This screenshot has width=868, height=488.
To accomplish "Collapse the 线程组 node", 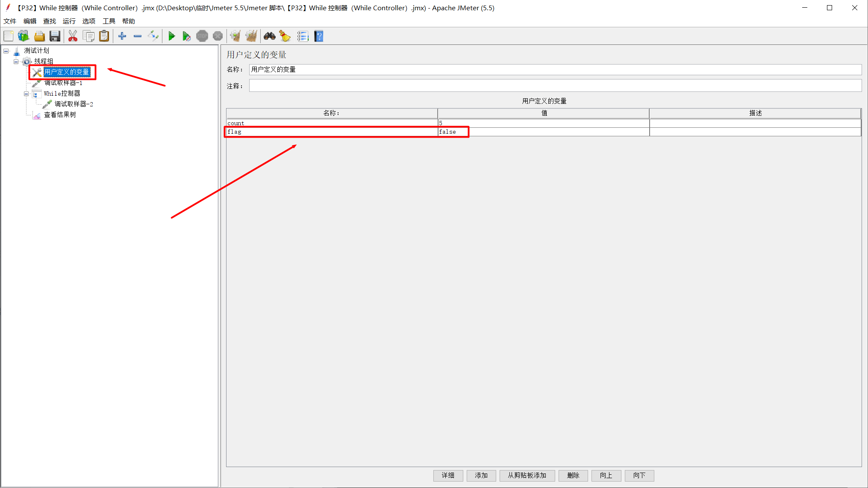I will (16, 61).
